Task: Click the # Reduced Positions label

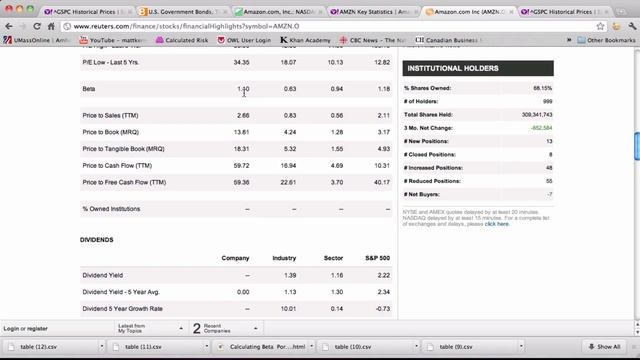Action: point(432,181)
